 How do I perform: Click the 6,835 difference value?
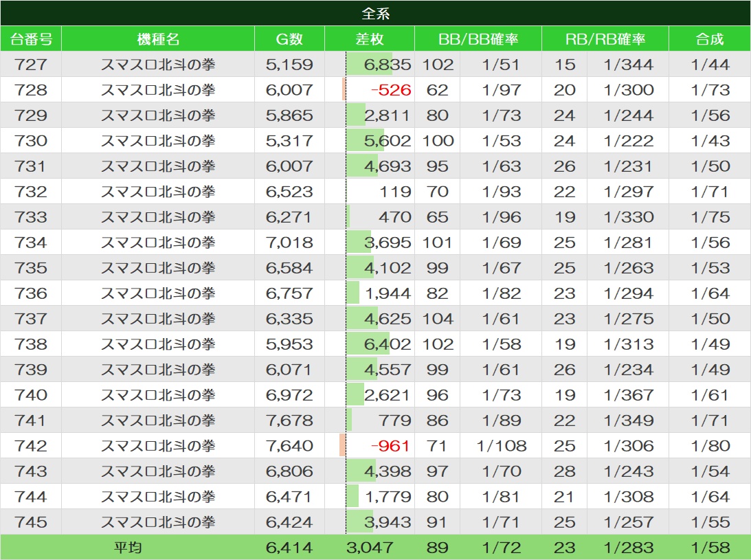(x=388, y=64)
